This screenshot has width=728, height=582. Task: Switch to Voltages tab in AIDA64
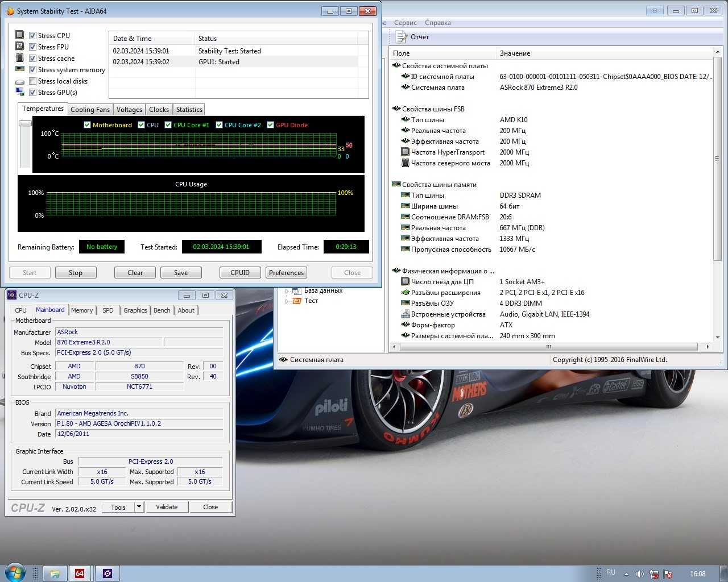tap(129, 110)
